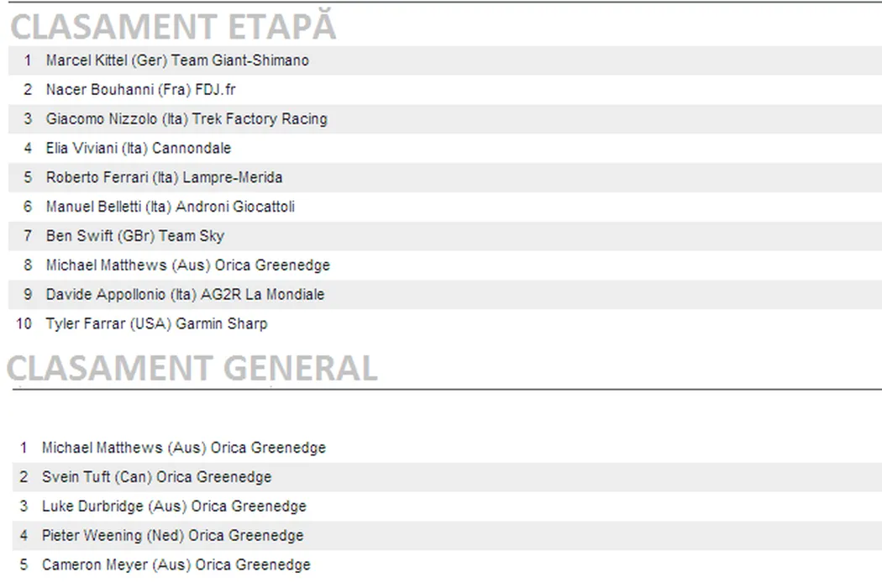Click Giacomo Nizzolo Trek Factory Racing

[x=186, y=119]
